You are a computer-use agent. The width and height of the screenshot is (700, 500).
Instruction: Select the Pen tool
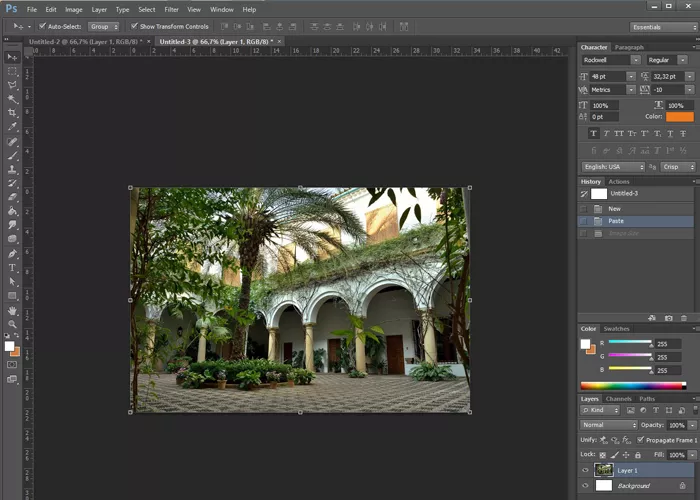click(12, 254)
